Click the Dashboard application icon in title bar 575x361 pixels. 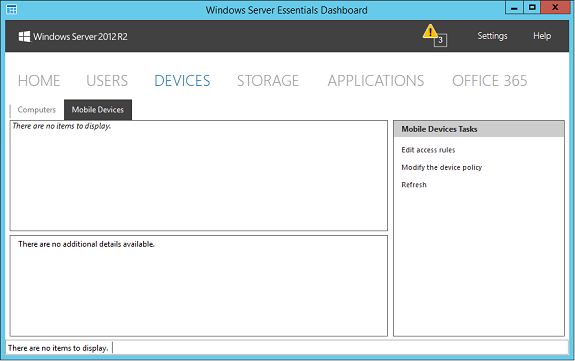(x=12, y=10)
